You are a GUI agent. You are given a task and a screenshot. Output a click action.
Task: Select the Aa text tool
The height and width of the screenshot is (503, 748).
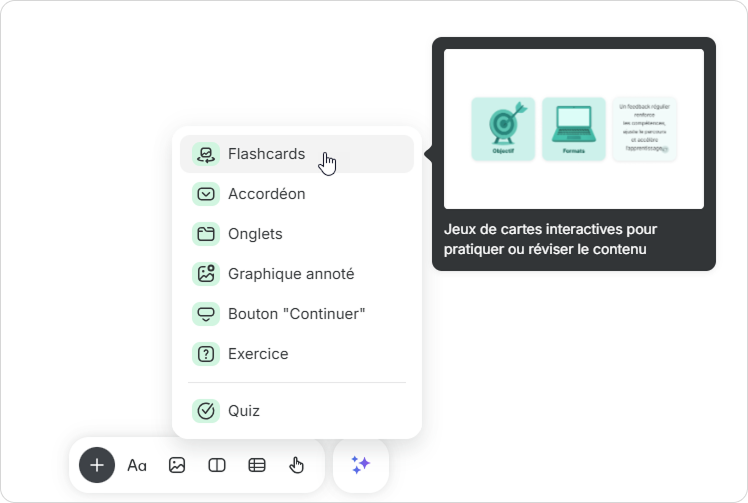click(137, 465)
